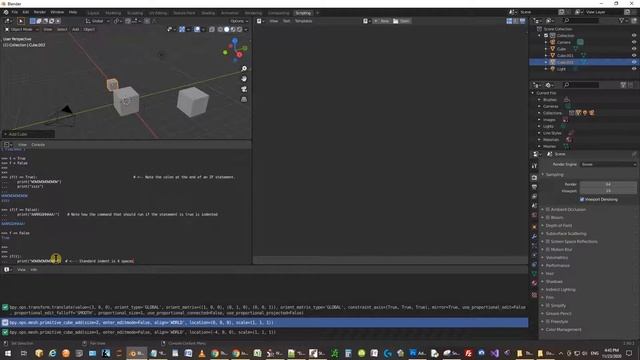Toggle camera view icon in viewport
The width and height of the screenshot is (640, 360).
click(244, 89)
